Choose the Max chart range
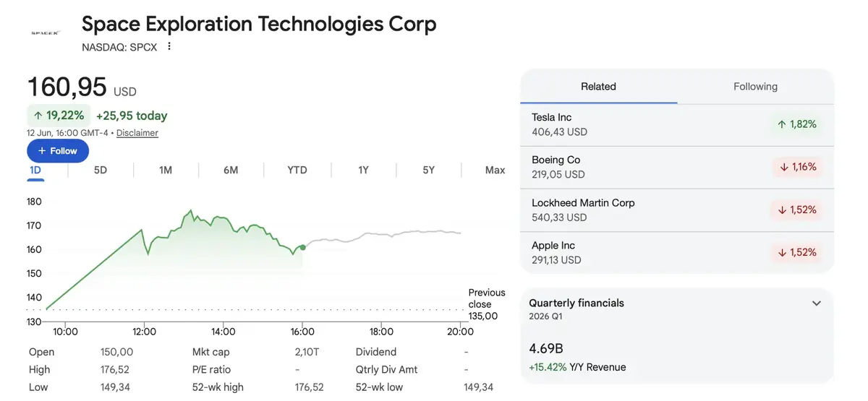 click(x=495, y=171)
